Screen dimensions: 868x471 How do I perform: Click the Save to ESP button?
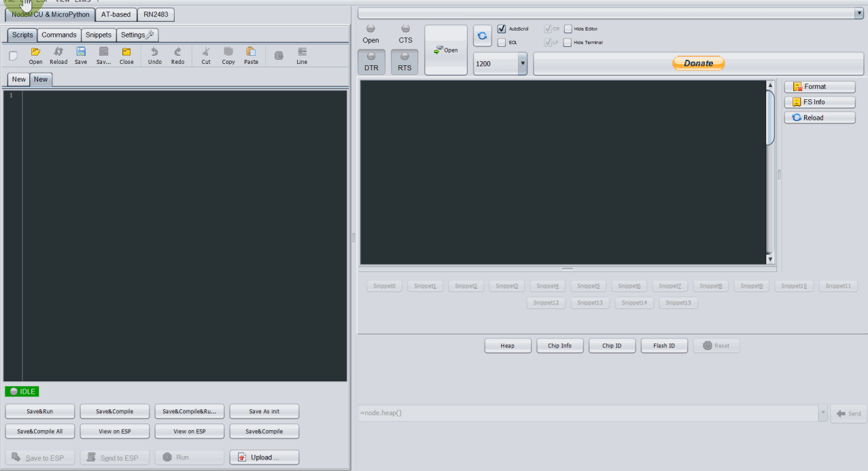click(40, 457)
